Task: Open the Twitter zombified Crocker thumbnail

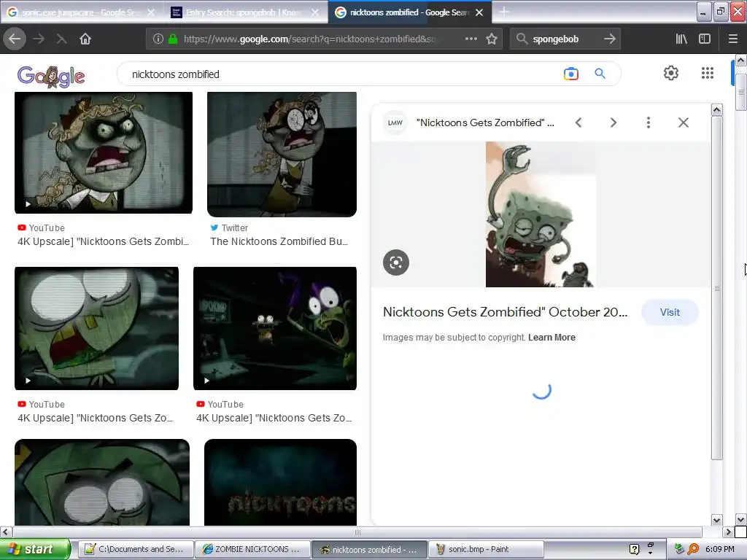Action: coord(282,155)
